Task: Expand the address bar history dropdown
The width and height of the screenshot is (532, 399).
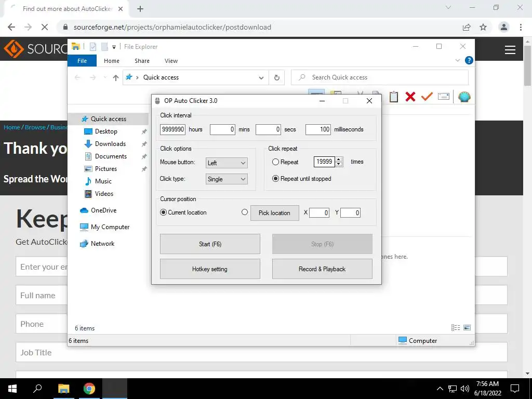Action: (x=261, y=78)
